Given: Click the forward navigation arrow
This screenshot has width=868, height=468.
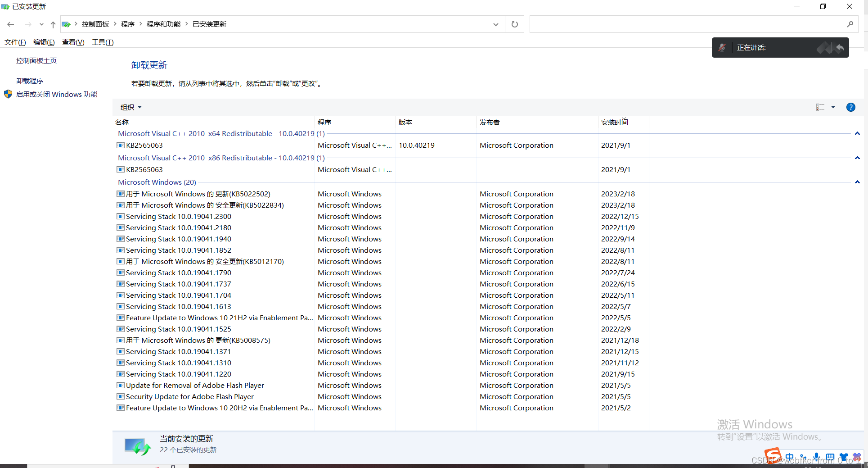Looking at the screenshot, I should (x=28, y=24).
